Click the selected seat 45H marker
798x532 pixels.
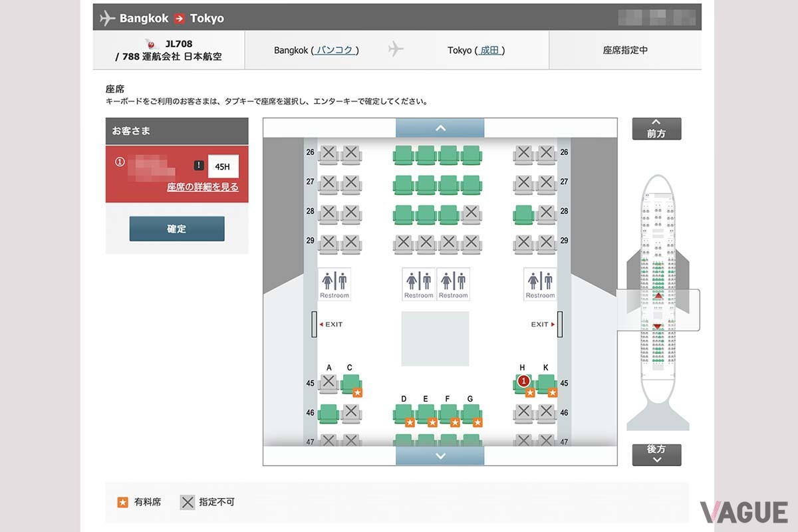coord(524,381)
